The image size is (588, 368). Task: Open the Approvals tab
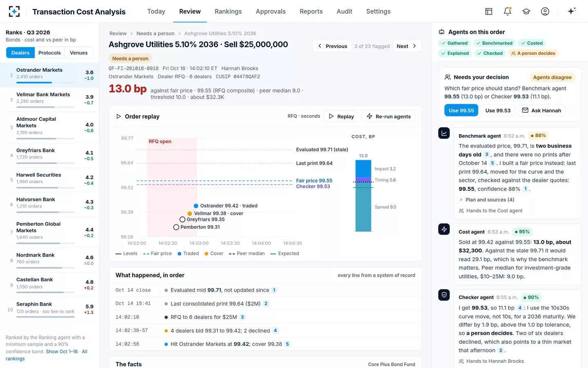pos(271,11)
